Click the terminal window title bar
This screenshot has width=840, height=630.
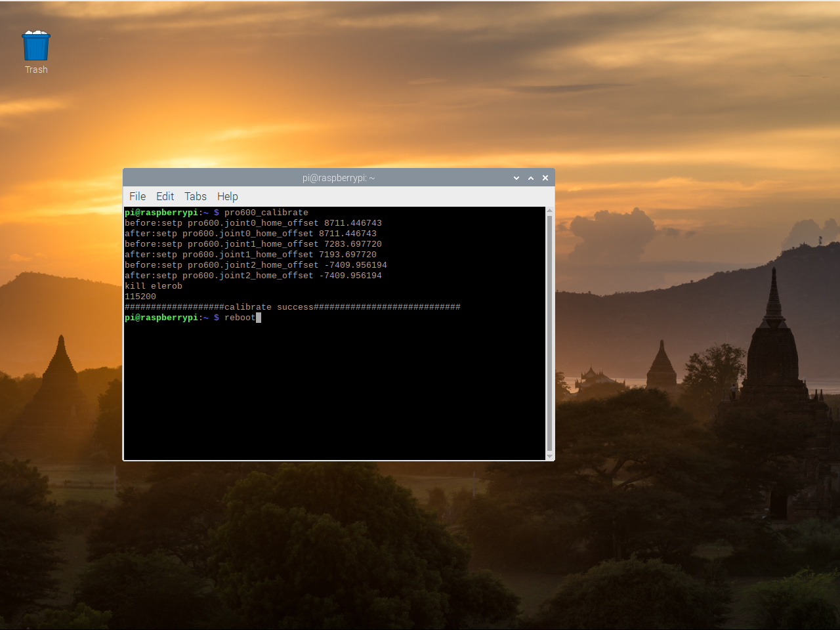point(339,177)
